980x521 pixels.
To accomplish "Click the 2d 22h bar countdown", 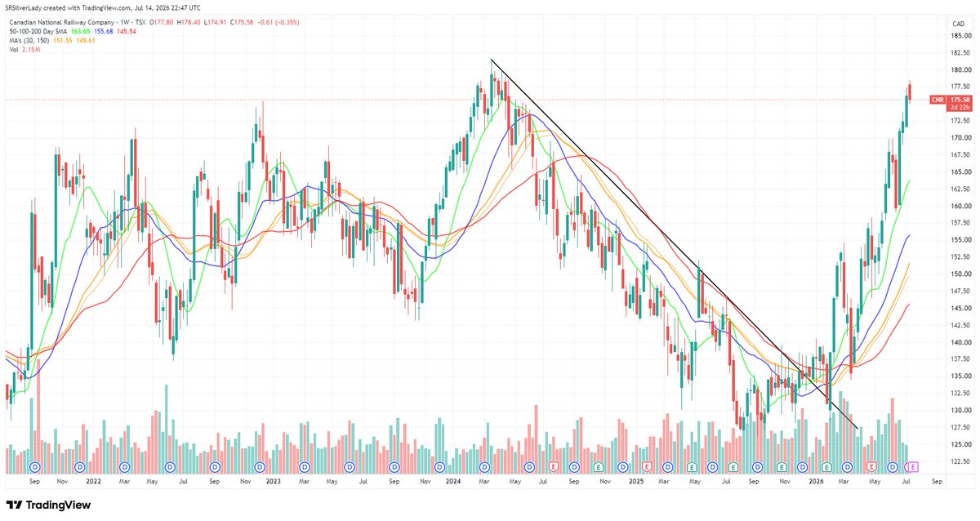I will [958, 107].
